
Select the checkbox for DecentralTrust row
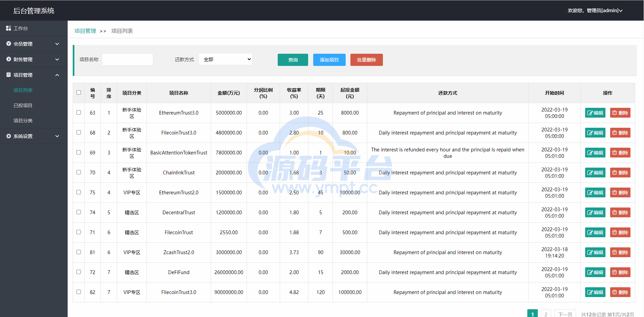78,212
